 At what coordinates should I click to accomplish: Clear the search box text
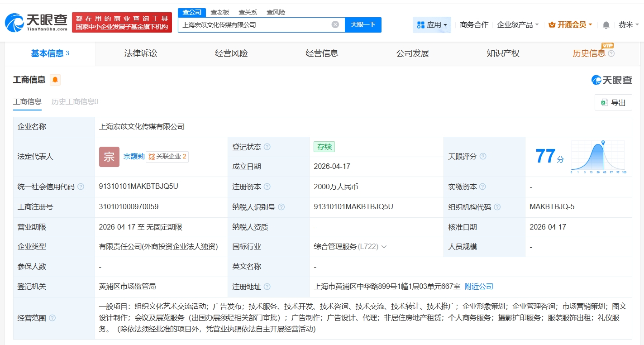click(x=335, y=24)
